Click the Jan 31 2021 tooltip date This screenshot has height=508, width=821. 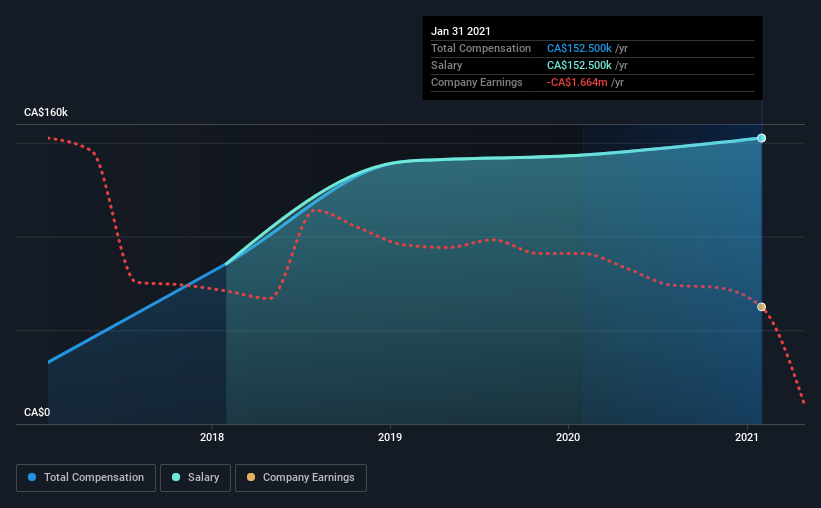point(460,31)
